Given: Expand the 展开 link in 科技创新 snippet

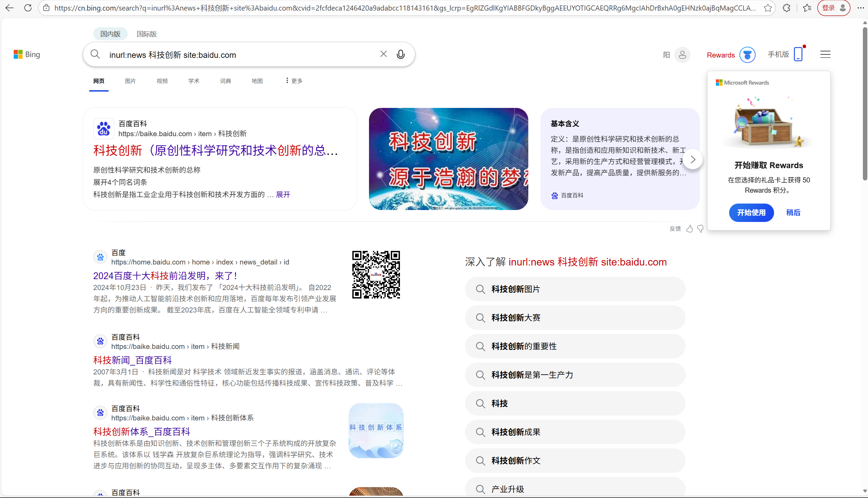Looking at the screenshot, I should (283, 195).
